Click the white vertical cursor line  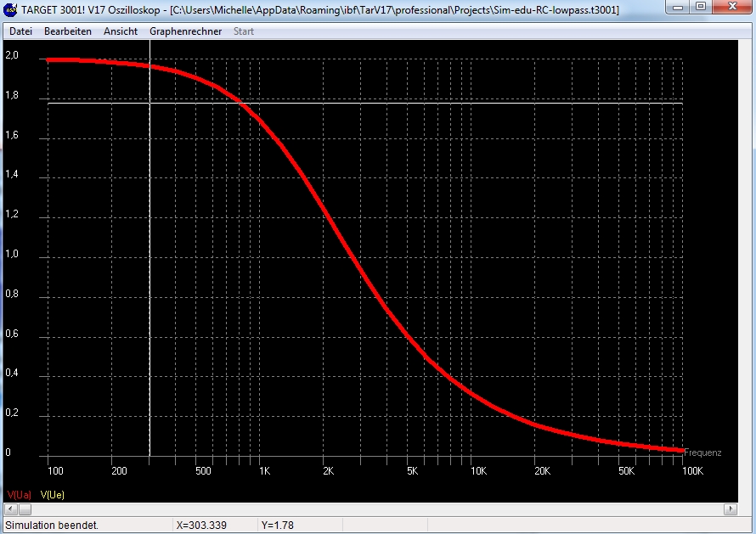[150, 255]
